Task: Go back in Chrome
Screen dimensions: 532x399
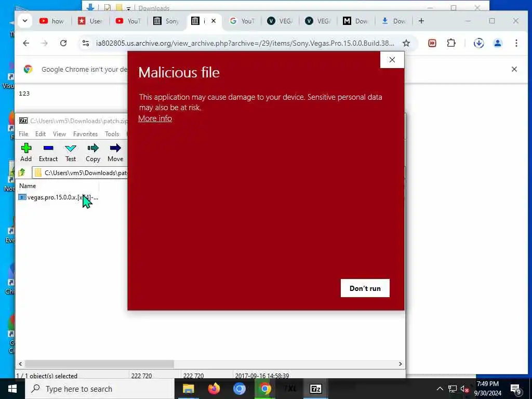Action: click(26, 43)
